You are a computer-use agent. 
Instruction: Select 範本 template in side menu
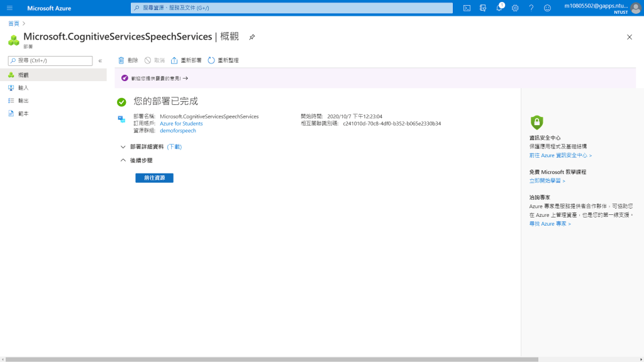pyautogui.click(x=53, y=113)
